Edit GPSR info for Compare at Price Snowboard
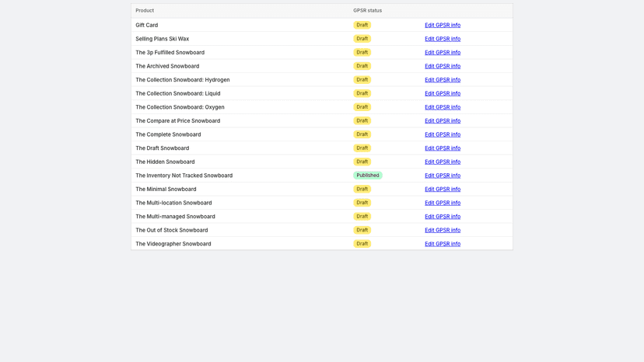Image resolution: width=644 pixels, height=362 pixels. pyautogui.click(x=443, y=120)
